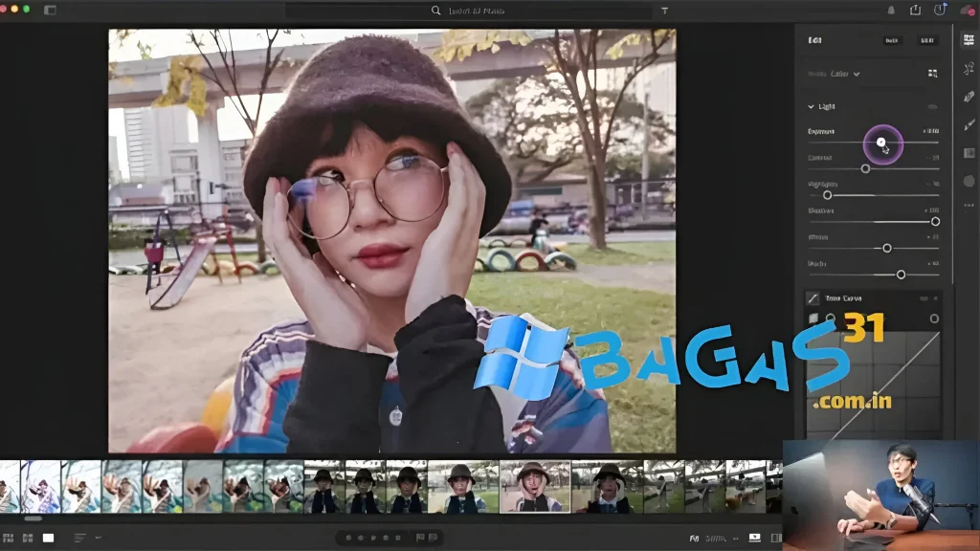Switch to detail single-photo view
This screenshot has width=980, height=551.
click(x=48, y=538)
